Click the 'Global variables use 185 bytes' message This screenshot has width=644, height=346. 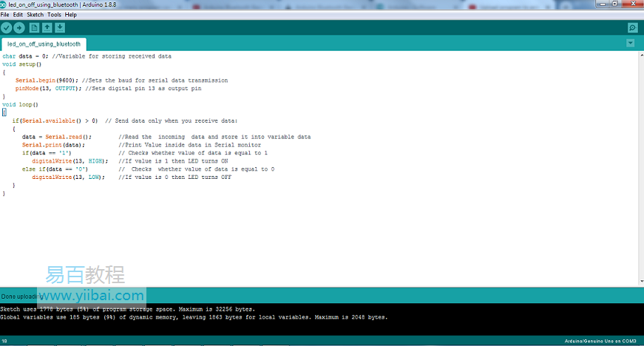pos(194,317)
